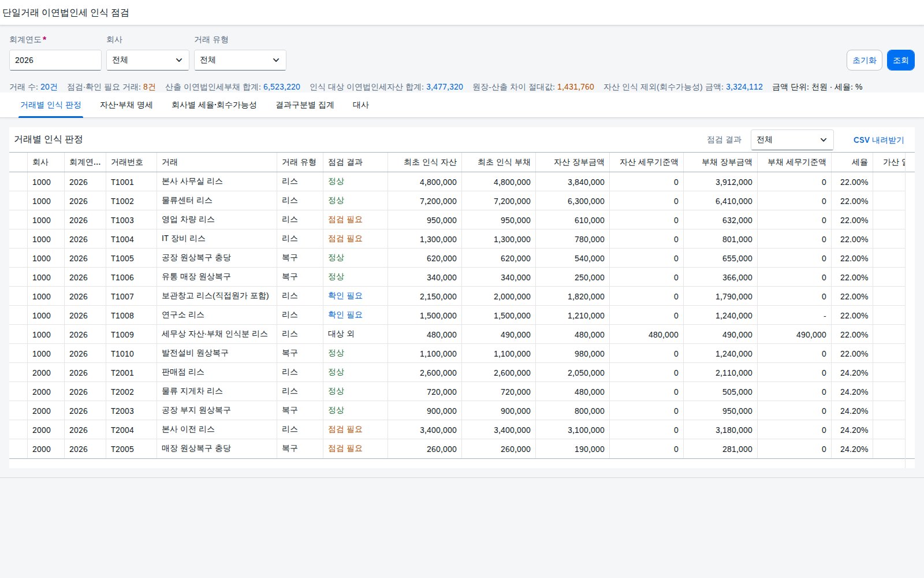
Task: Click the 1,431,760 원장-산출 차이 value
Action: (576, 87)
